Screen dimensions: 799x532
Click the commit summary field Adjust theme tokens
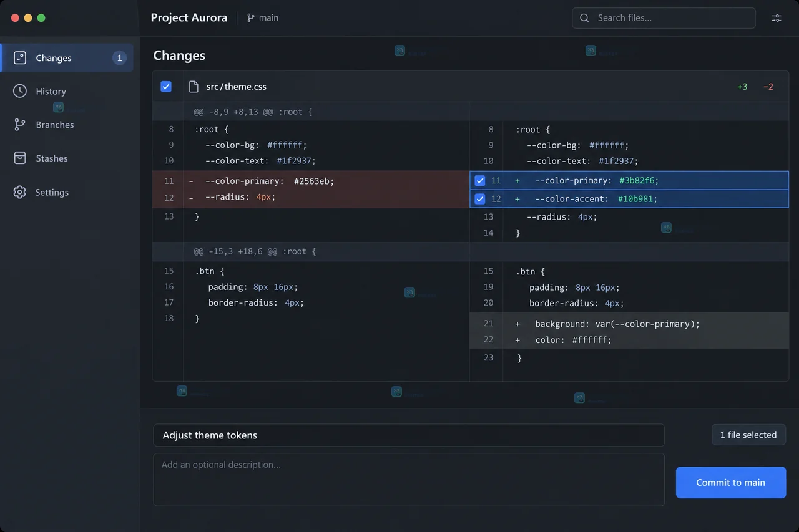pyautogui.click(x=409, y=435)
